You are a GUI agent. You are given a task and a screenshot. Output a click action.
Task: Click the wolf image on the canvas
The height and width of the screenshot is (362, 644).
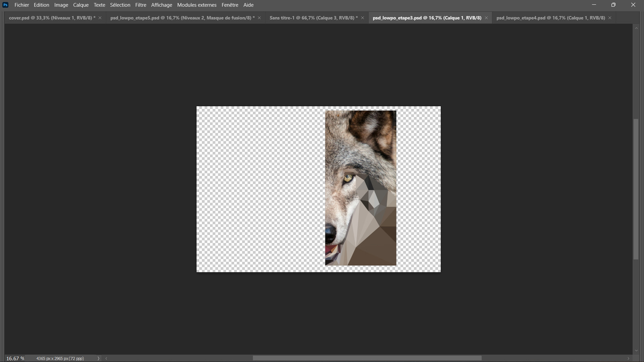pos(361,188)
